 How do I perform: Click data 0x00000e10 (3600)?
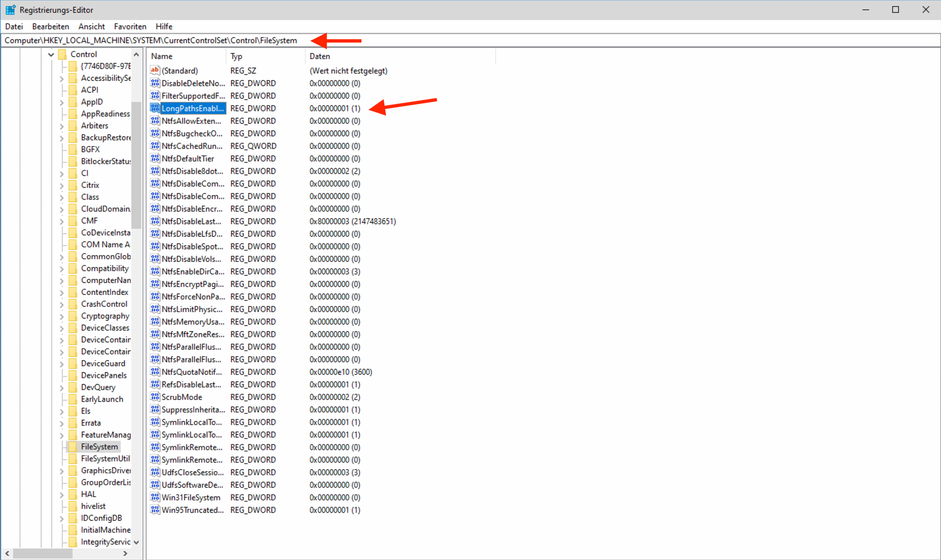tap(341, 372)
